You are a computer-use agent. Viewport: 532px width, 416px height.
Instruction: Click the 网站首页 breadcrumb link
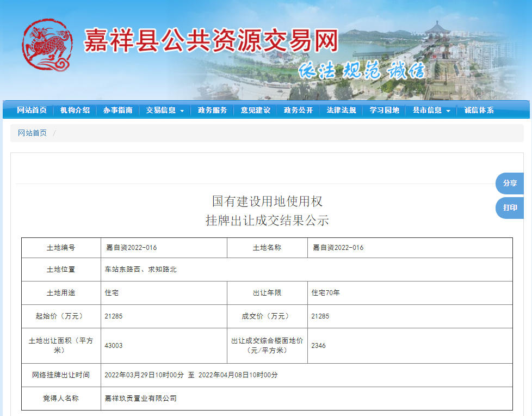pos(30,132)
